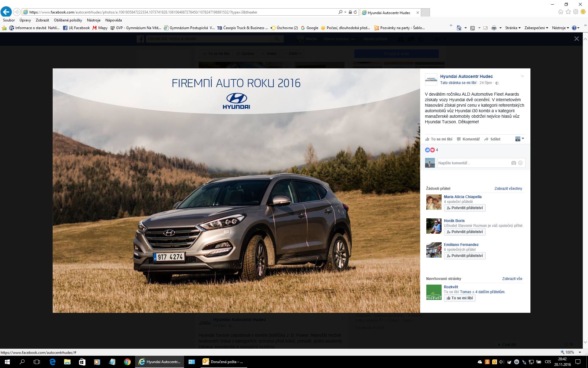The width and height of the screenshot is (588, 368).
Task: Click the Komentář button
Action: 468,139
